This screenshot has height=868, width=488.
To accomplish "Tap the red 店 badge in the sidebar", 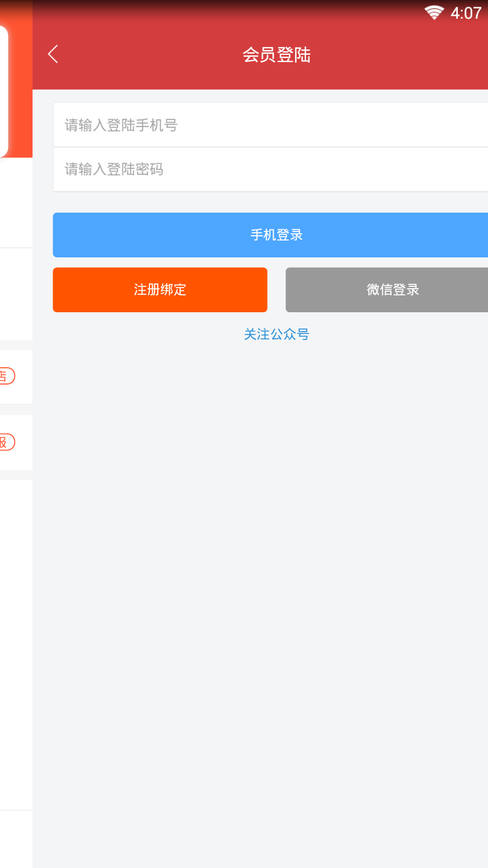I will click(7, 377).
